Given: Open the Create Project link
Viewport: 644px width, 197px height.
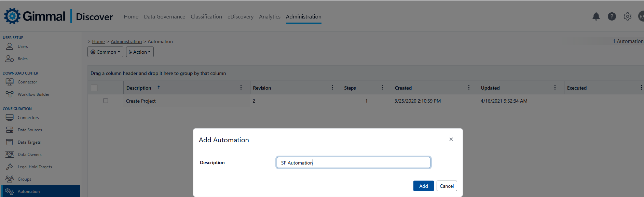Looking at the screenshot, I should (141, 101).
